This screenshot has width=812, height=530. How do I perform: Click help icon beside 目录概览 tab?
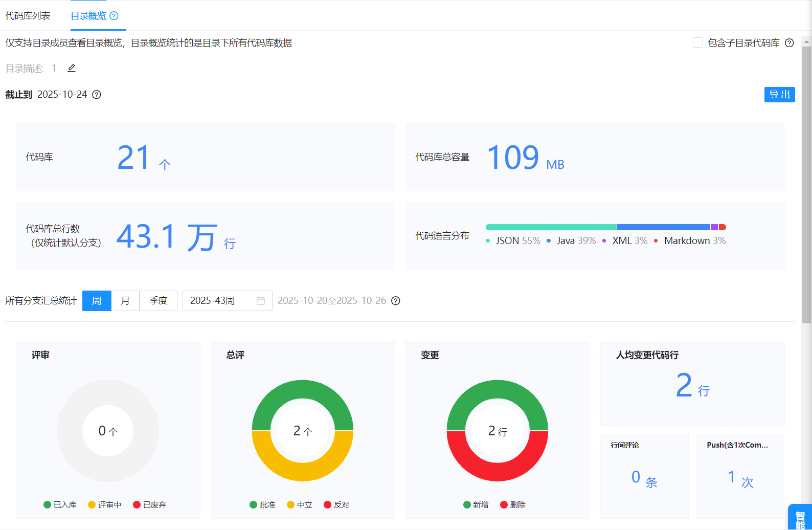point(114,16)
